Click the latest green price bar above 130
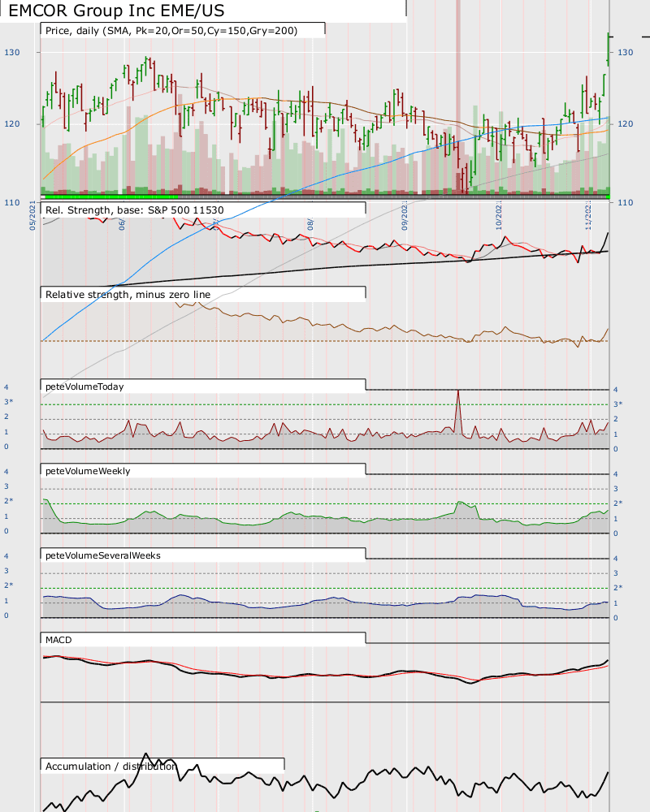650x812 pixels. point(608,50)
